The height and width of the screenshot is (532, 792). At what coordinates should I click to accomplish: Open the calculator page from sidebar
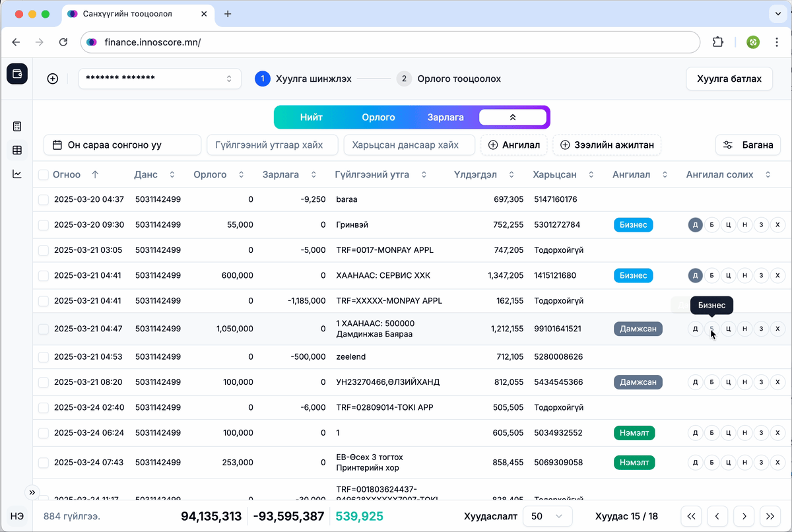(x=17, y=126)
